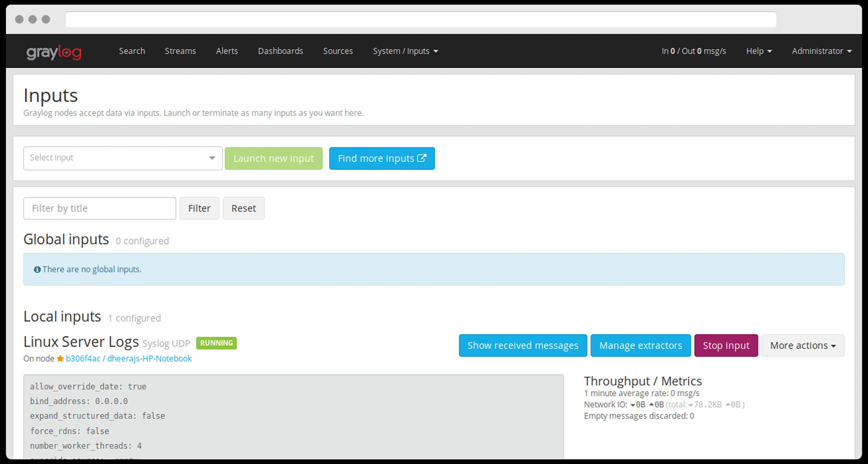Expand the System / Inputs menu
The image size is (868, 464).
point(405,51)
